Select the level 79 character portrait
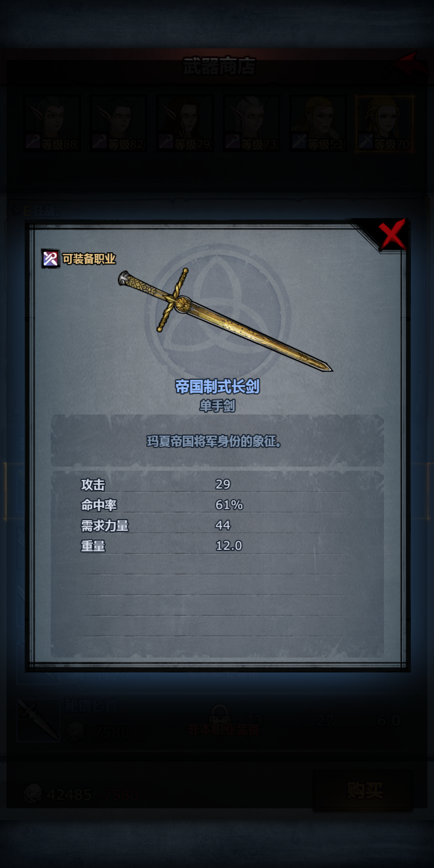The width and height of the screenshot is (434, 868). click(185, 123)
